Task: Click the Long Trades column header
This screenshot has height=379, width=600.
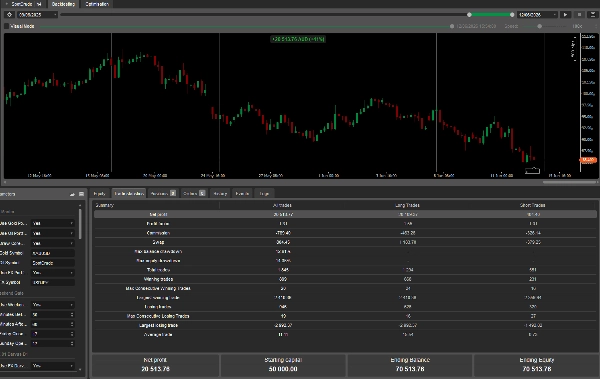Action: [407, 205]
